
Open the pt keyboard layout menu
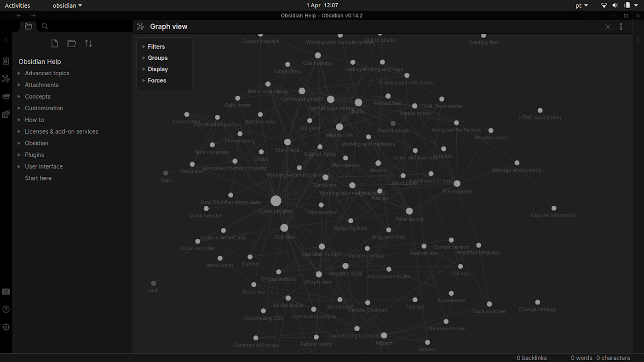[x=581, y=6]
